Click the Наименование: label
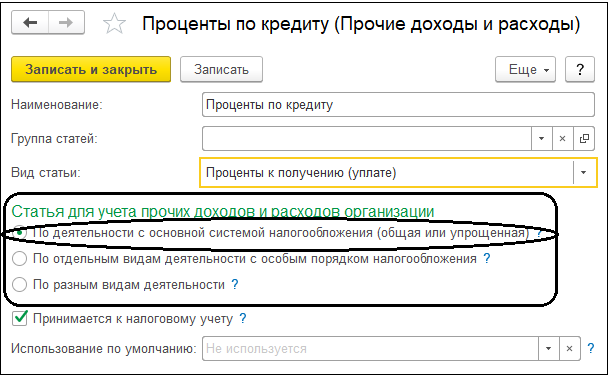The image size is (610, 377). tap(57, 105)
